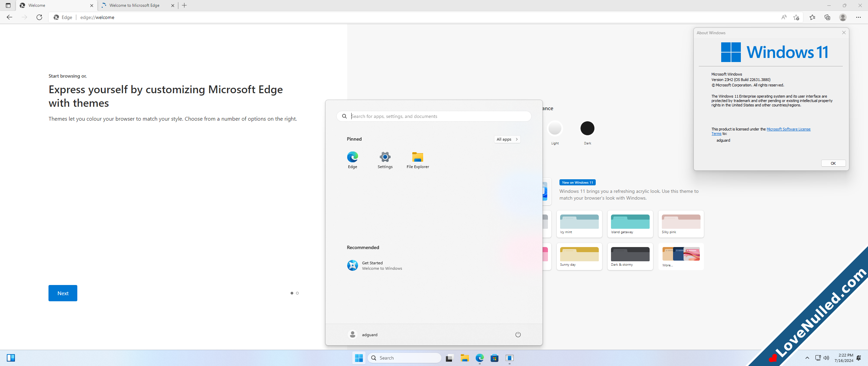Open the Collections icon in Edge toolbar
Image resolution: width=868 pixels, height=366 pixels.
coord(827,17)
